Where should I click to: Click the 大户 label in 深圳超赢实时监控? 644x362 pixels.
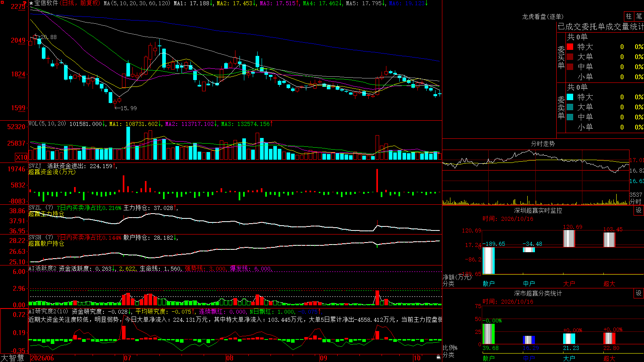(x=569, y=284)
